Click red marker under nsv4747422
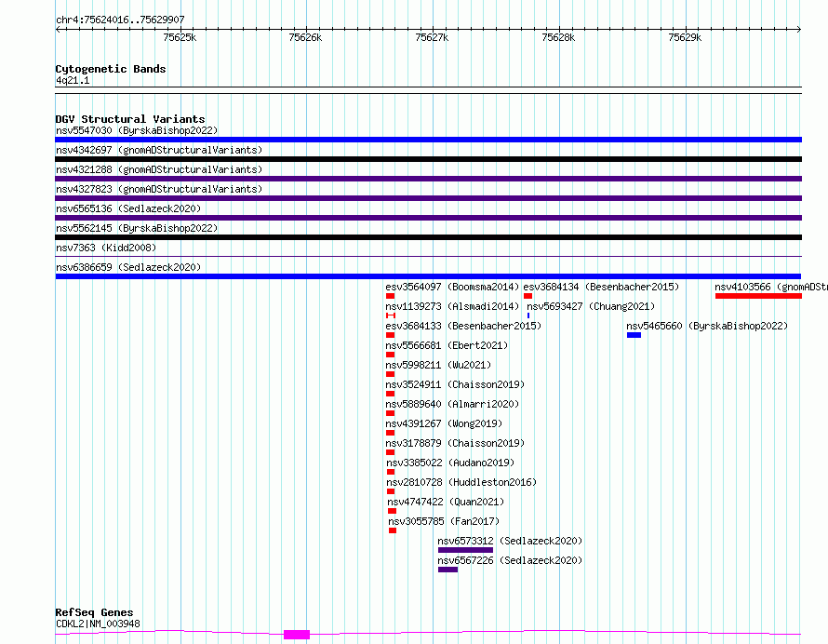This screenshot has width=828, height=644. 392,511
